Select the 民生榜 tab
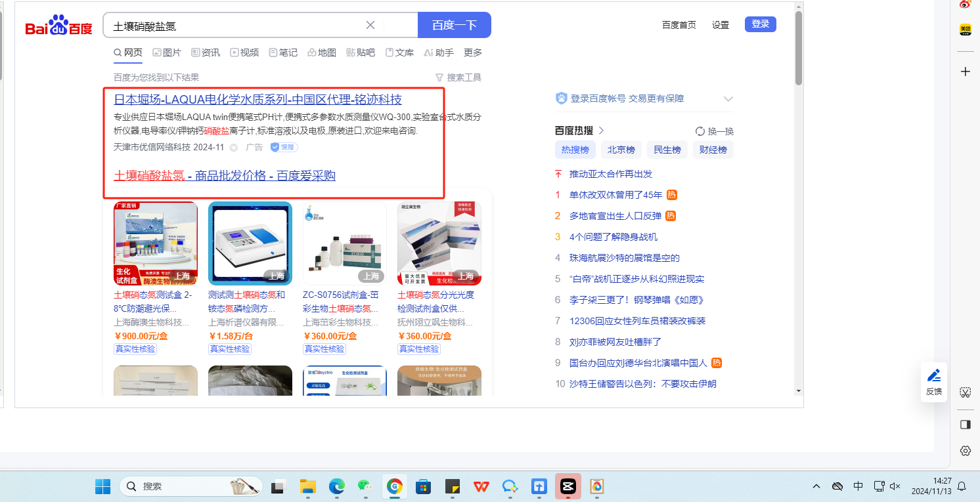This screenshot has width=980, height=502. [667, 150]
